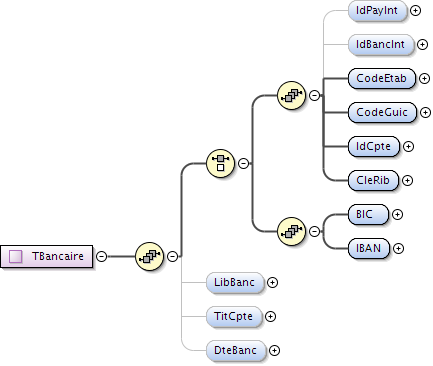The height and width of the screenshot is (366, 433).
Task: Expand the IdPayInt element
Action: point(415,11)
